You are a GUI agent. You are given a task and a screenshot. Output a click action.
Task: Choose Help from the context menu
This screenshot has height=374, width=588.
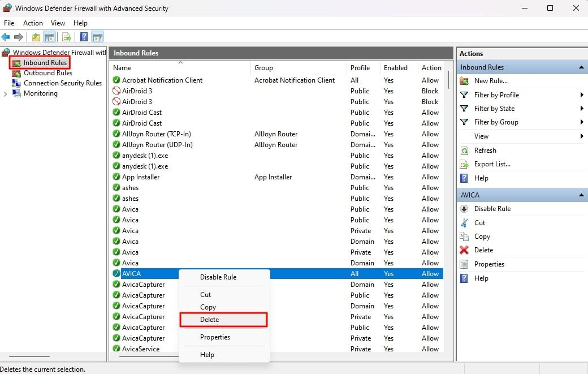click(224, 355)
